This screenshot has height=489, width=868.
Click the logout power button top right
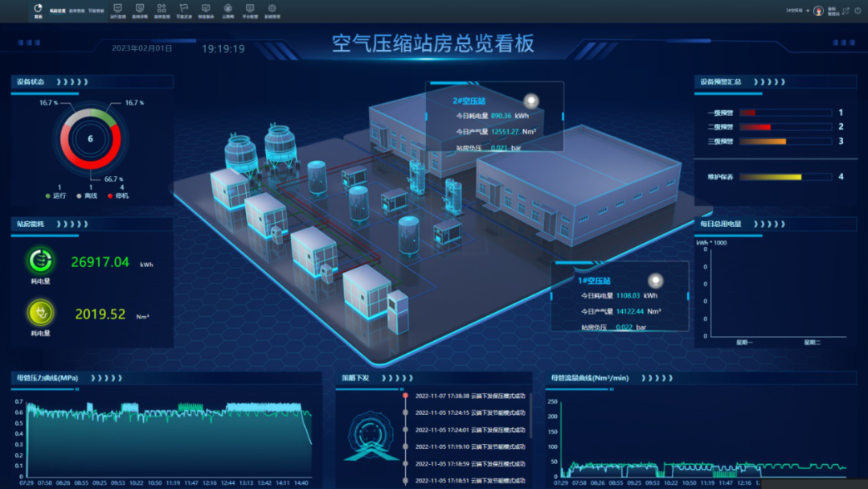[x=858, y=10]
